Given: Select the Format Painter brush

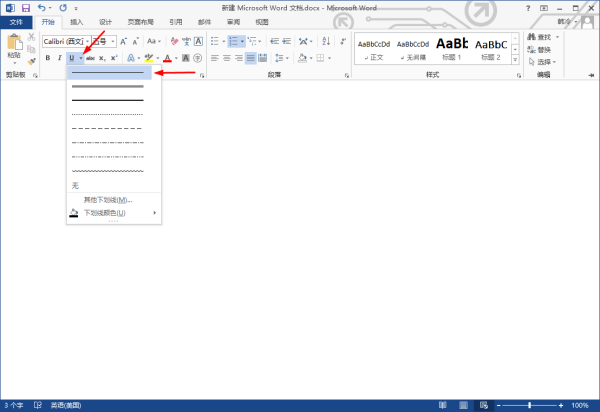Looking at the screenshot, I should point(31,61).
